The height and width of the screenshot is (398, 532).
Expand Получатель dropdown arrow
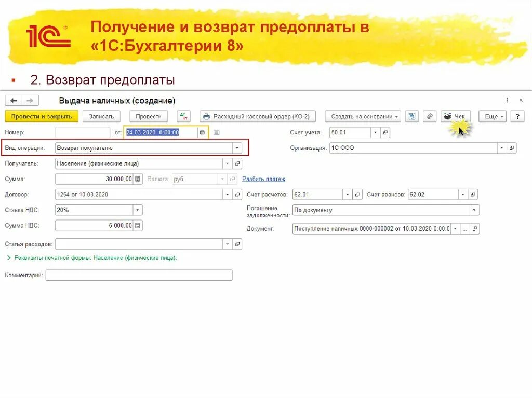click(x=228, y=163)
